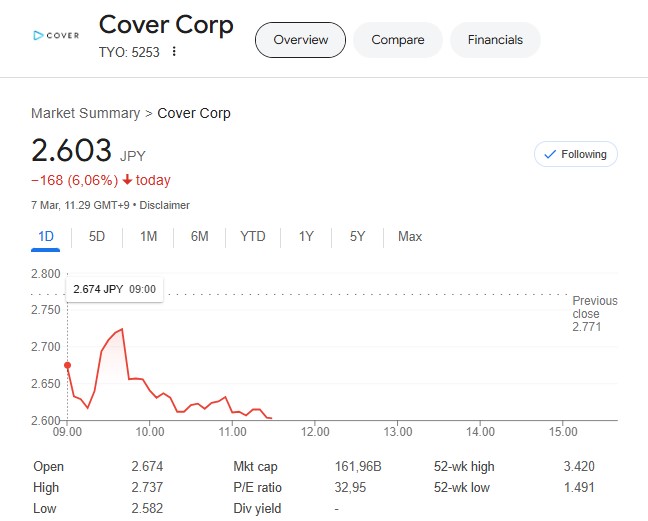Click the Mkt cap label
648x521 pixels.
255,466
